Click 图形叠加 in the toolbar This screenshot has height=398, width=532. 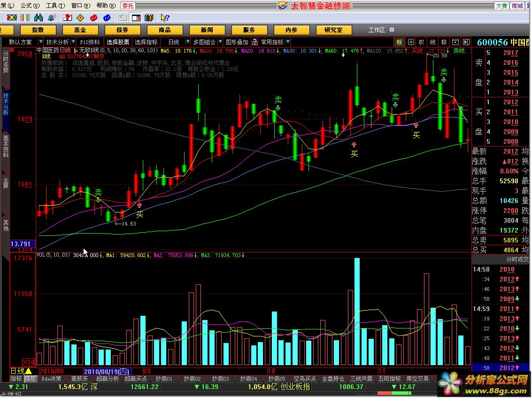237,42
